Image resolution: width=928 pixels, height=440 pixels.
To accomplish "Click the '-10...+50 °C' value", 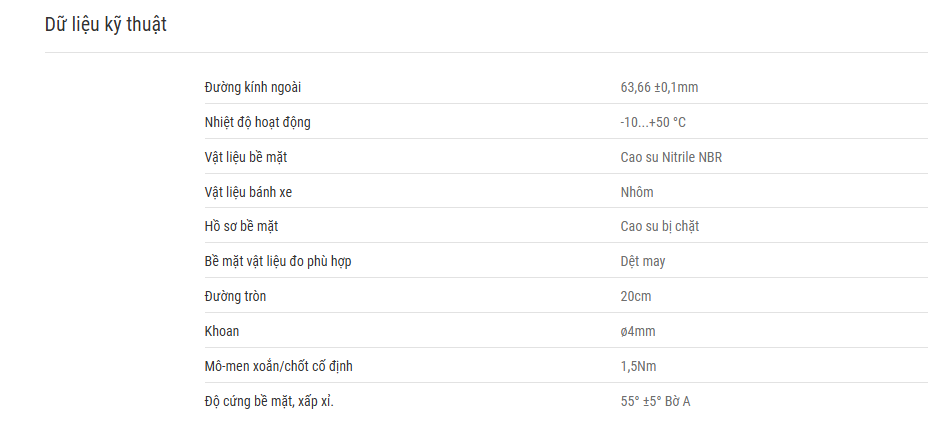I will coord(653,123).
